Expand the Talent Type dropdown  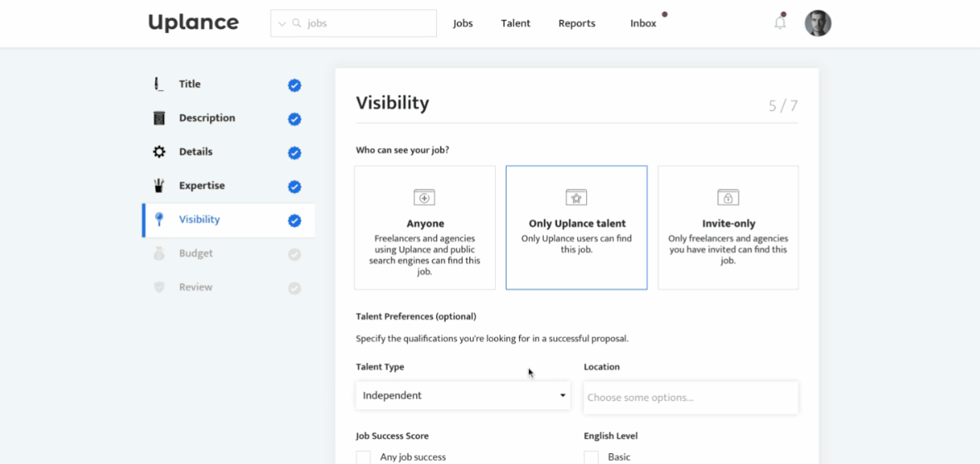pyautogui.click(x=463, y=396)
